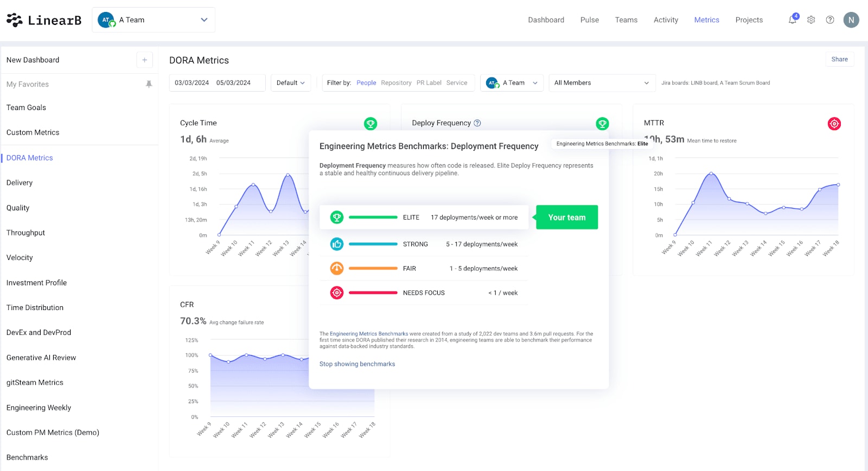
Task: Click the Strong thumbs-up icon in benchmarks
Action: tap(337, 244)
